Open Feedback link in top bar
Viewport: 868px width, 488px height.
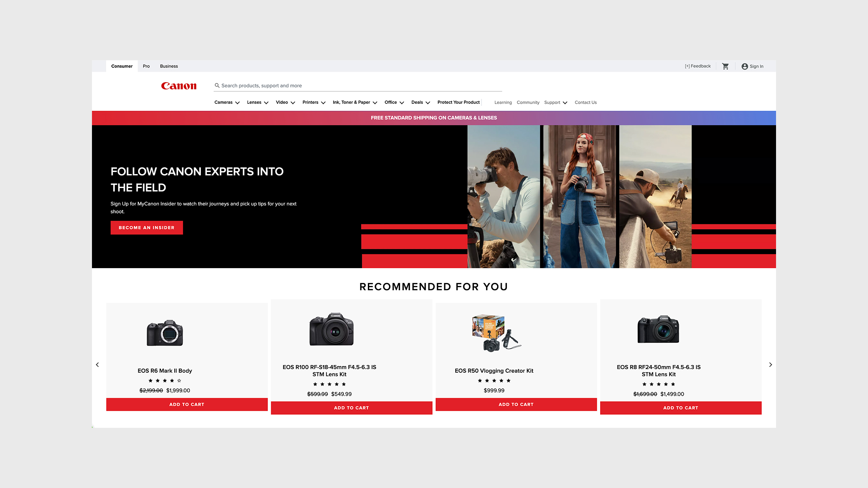coord(698,66)
